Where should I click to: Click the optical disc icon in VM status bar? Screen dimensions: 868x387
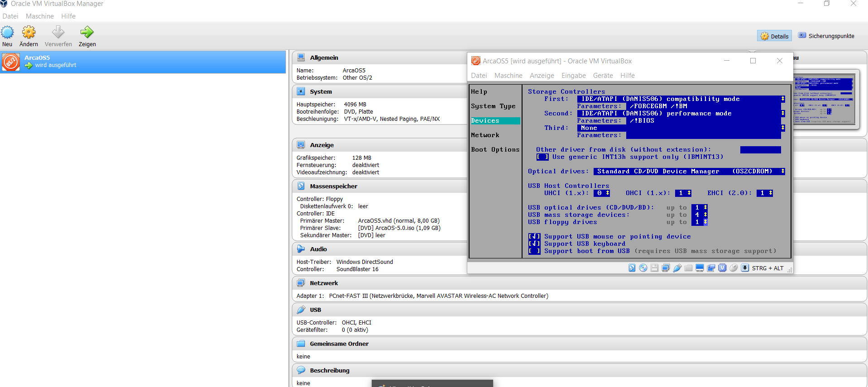(x=643, y=268)
